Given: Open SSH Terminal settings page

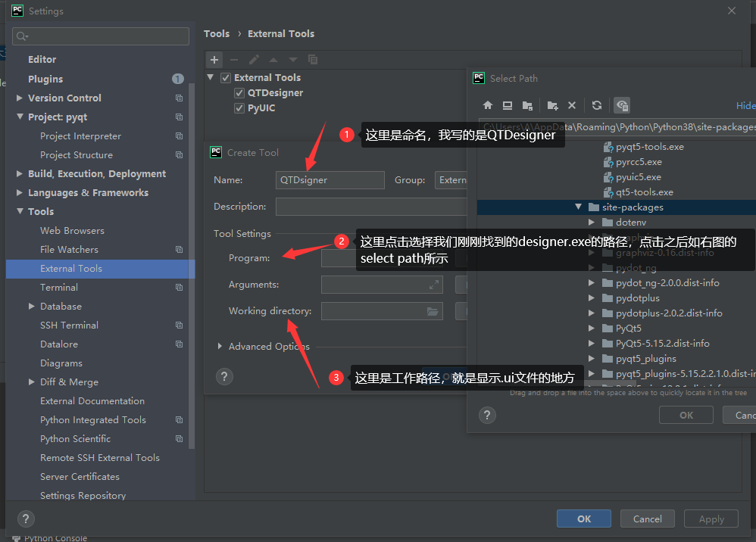Looking at the screenshot, I should point(69,326).
